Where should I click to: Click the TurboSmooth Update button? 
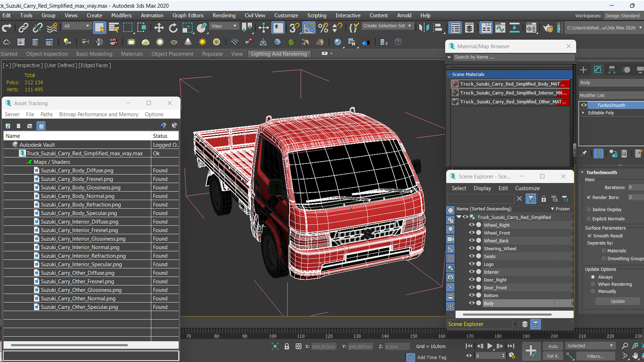tap(618, 301)
